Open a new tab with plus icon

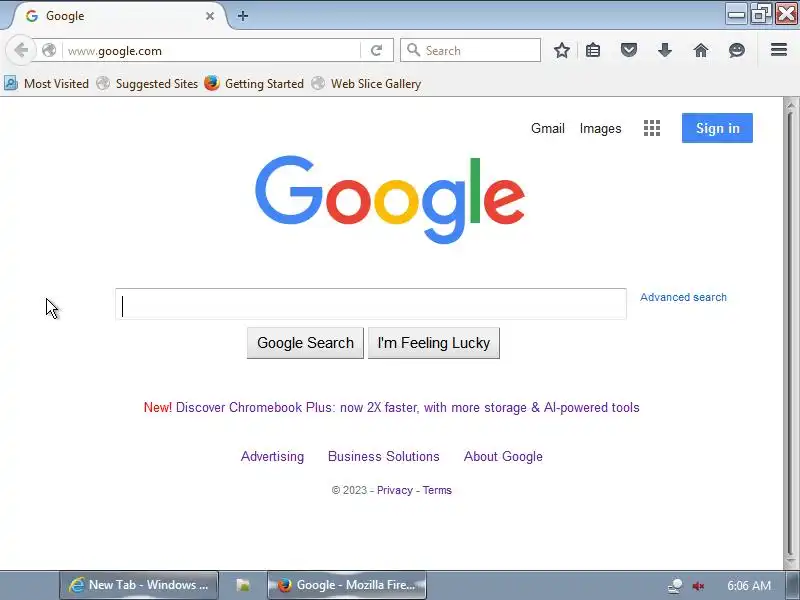tap(243, 16)
